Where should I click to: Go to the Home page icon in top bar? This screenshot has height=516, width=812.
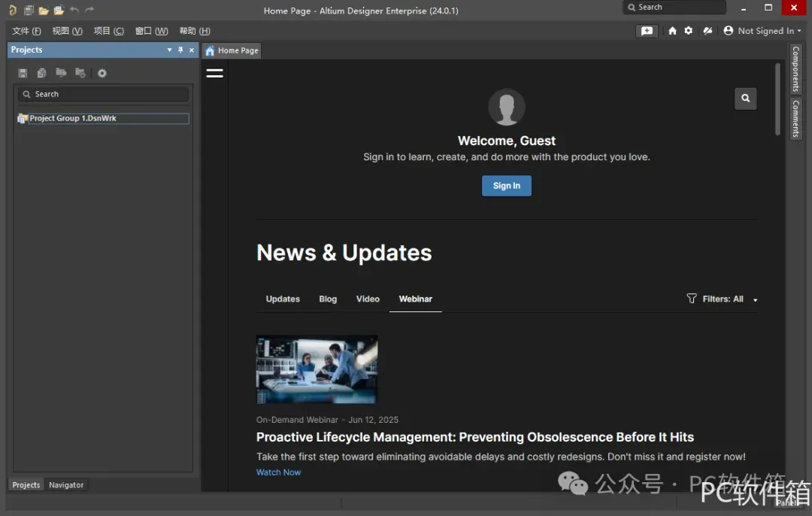(672, 31)
